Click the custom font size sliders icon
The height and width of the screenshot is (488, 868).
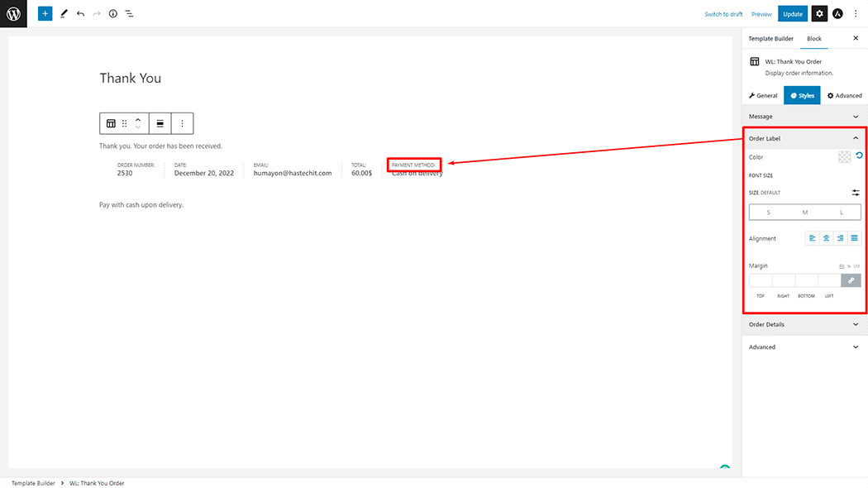pos(856,193)
